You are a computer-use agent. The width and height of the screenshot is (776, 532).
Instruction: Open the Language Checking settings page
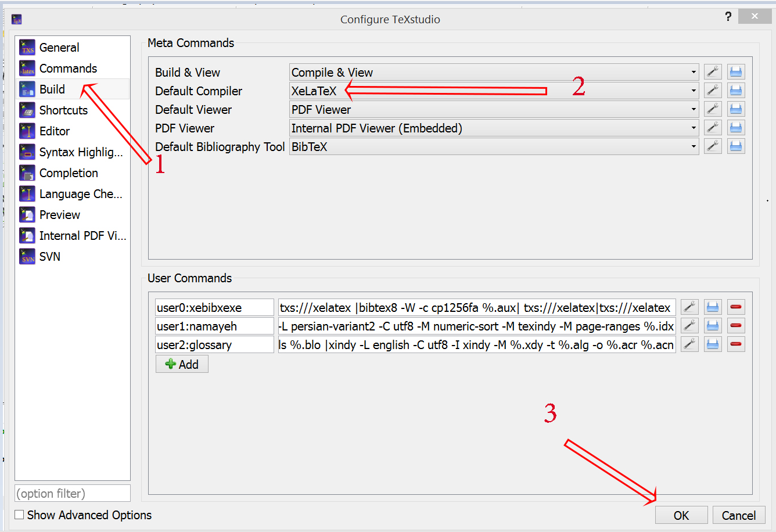pyautogui.click(x=73, y=194)
